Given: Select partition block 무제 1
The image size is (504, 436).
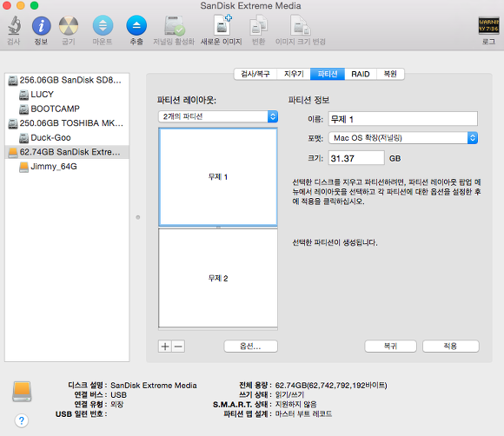Looking at the screenshot, I should (218, 177).
